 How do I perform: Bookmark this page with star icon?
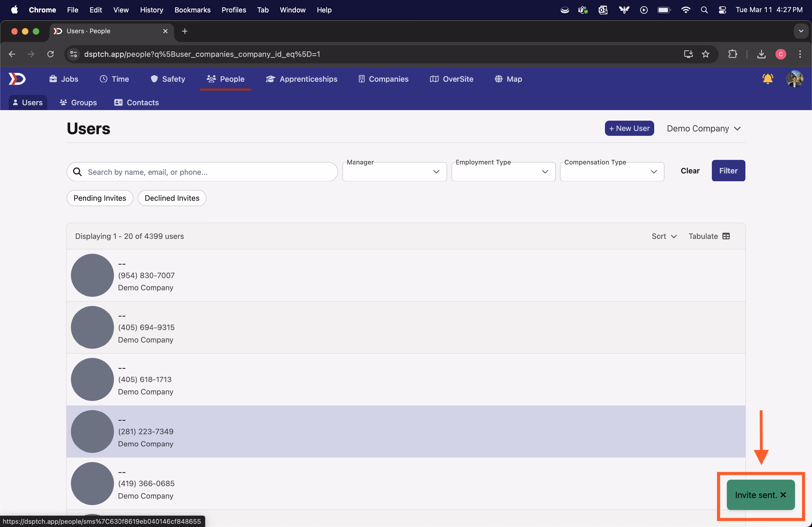706,54
